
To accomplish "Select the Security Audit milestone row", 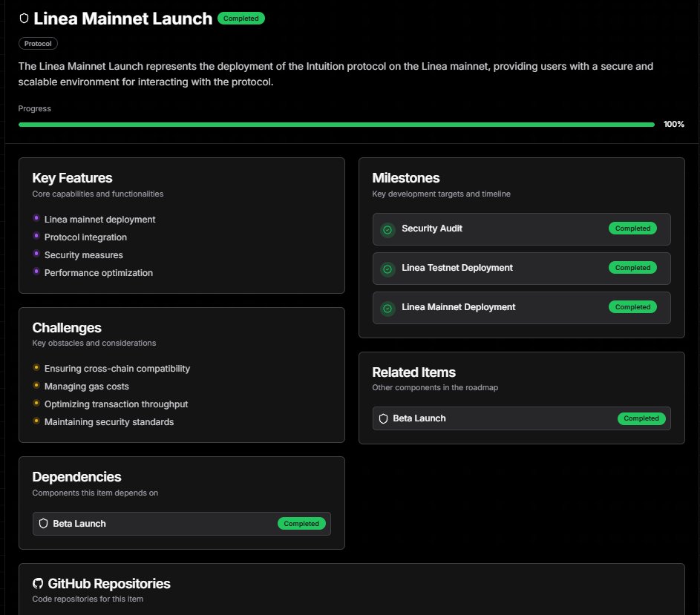I will click(x=521, y=229).
